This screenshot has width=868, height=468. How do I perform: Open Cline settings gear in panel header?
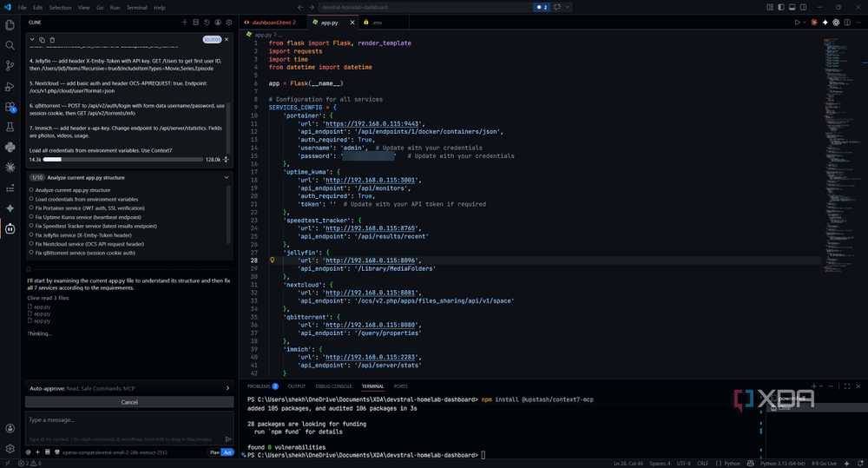click(x=228, y=23)
